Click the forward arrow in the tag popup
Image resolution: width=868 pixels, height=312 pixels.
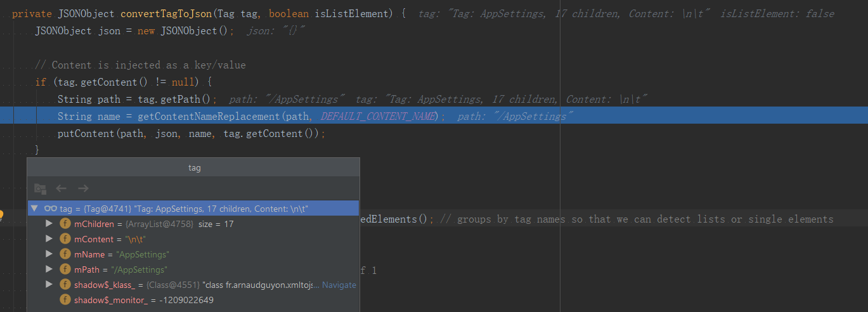pos(83,188)
